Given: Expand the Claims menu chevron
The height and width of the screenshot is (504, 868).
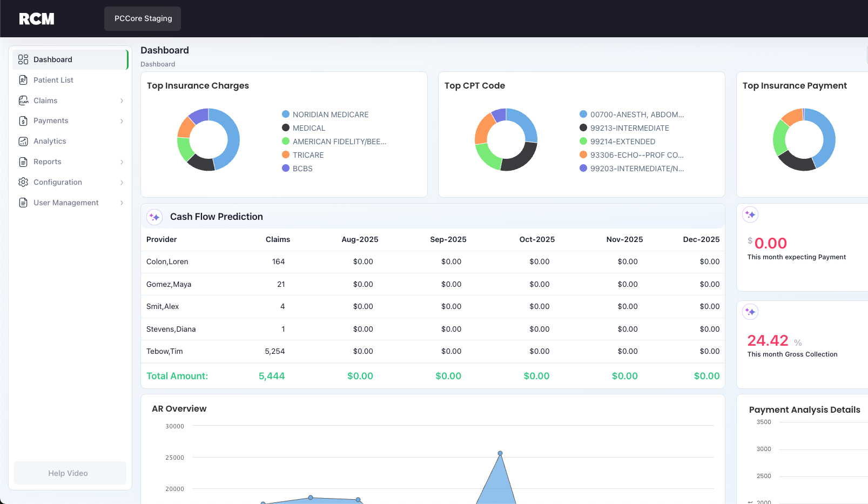Looking at the screenshot, I should click(122, 100).
